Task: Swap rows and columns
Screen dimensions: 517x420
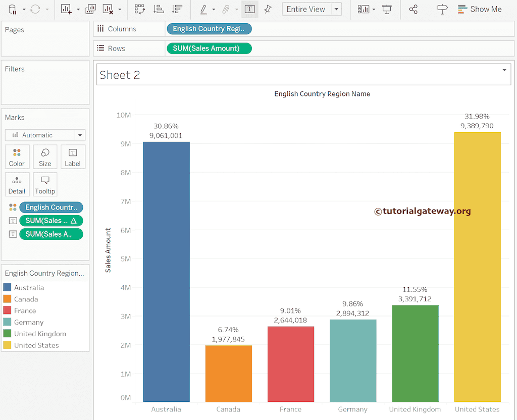Action: pyautogui.click(x=139, y=9)
